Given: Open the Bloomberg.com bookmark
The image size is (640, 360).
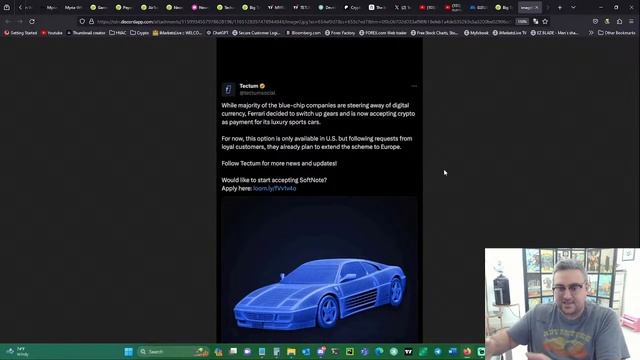Looking at the screenshot, I should (303, 33).
